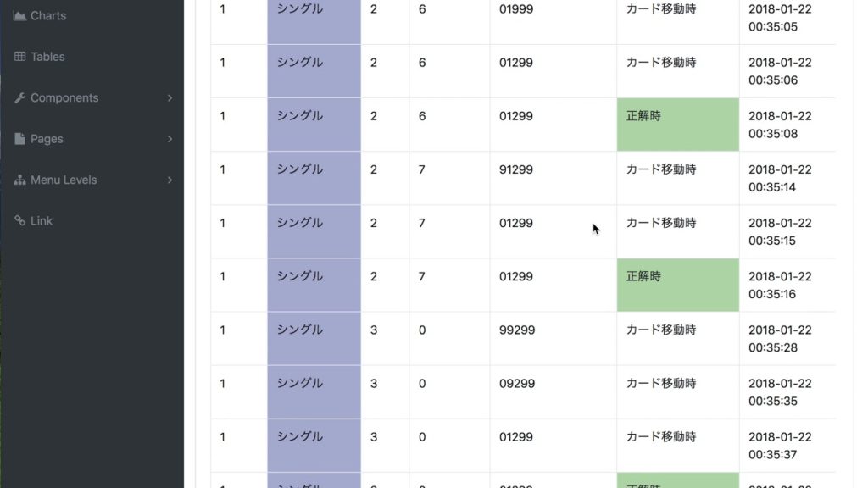Screen dimensions: 868x488
Task: Select the Link sidebar entry
Action: (x=42, y=221)
